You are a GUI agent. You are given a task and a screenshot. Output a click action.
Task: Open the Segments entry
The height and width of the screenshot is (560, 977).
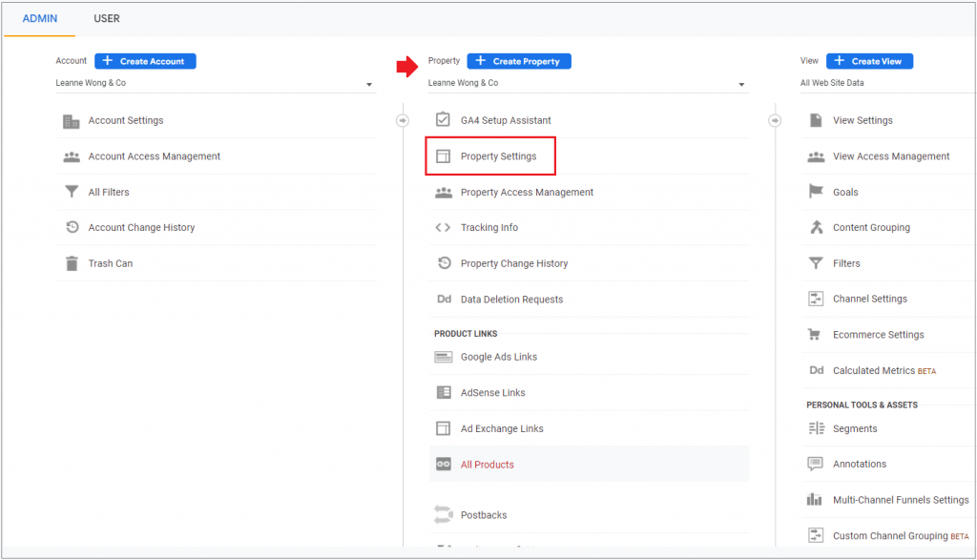(x=855, y=428)
